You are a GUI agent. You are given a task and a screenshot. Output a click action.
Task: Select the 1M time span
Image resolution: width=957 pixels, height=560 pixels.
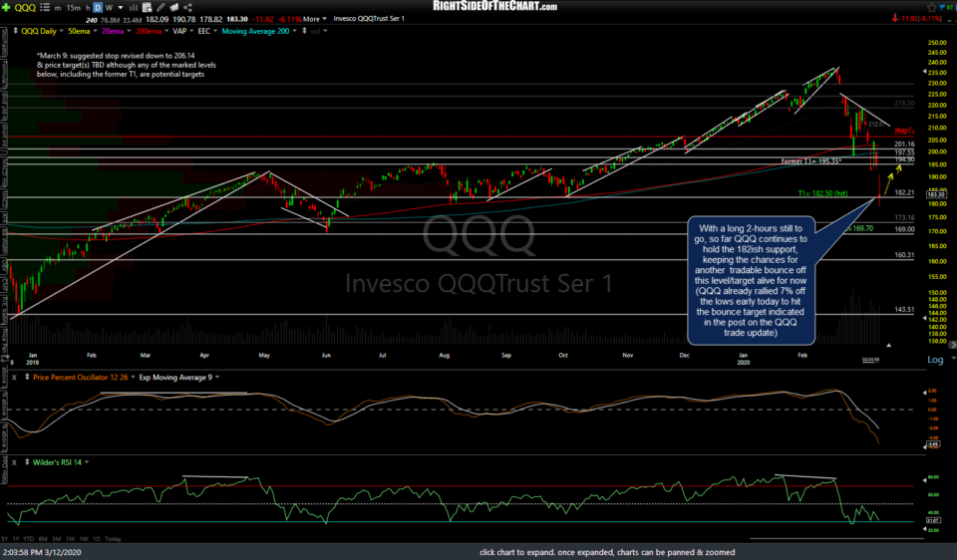(x=70, y=539)
